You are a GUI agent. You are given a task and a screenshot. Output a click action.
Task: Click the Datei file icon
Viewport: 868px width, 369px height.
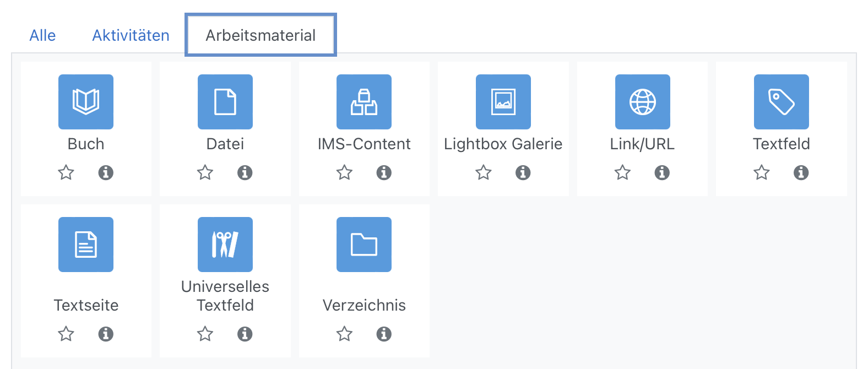pyautogui.click(x=225, y=101)
